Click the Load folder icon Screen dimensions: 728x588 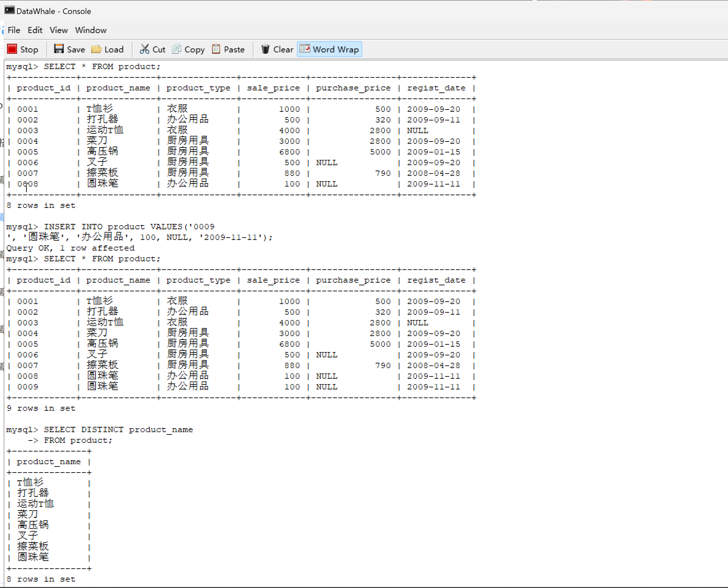pos(96,49)
